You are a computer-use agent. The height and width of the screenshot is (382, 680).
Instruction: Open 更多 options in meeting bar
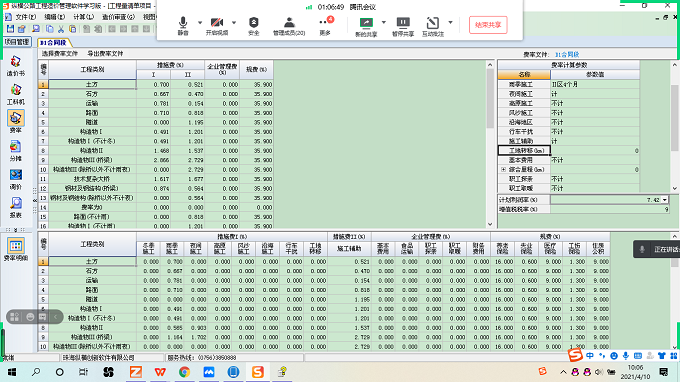coord(325,26)
